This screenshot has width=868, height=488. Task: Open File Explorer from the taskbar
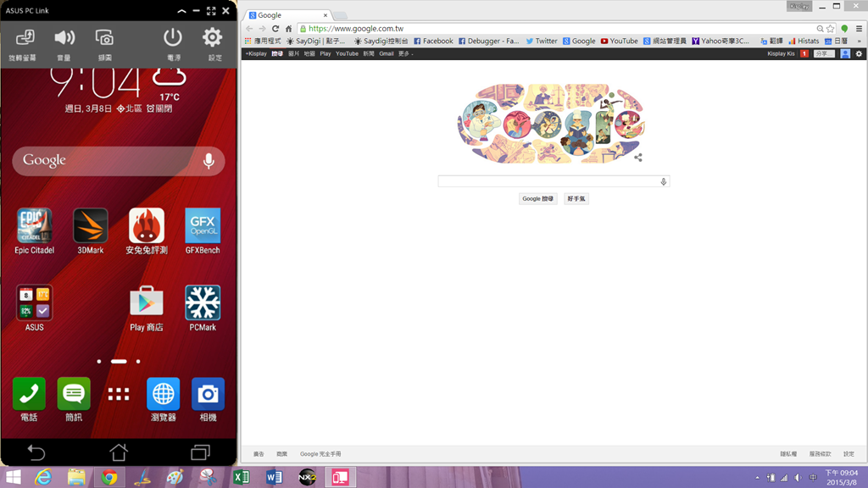(76, 477)
